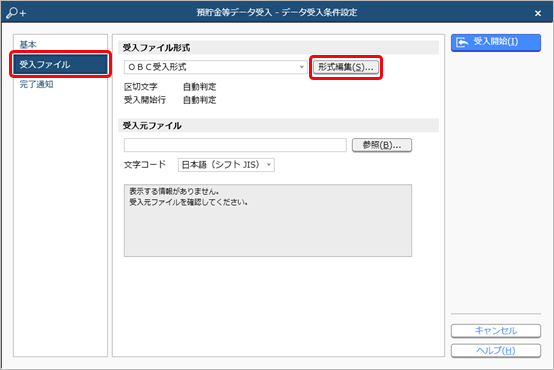This screenshot has height=370, width=554.
Task: Click the 文字コード label
Action: 145,165
